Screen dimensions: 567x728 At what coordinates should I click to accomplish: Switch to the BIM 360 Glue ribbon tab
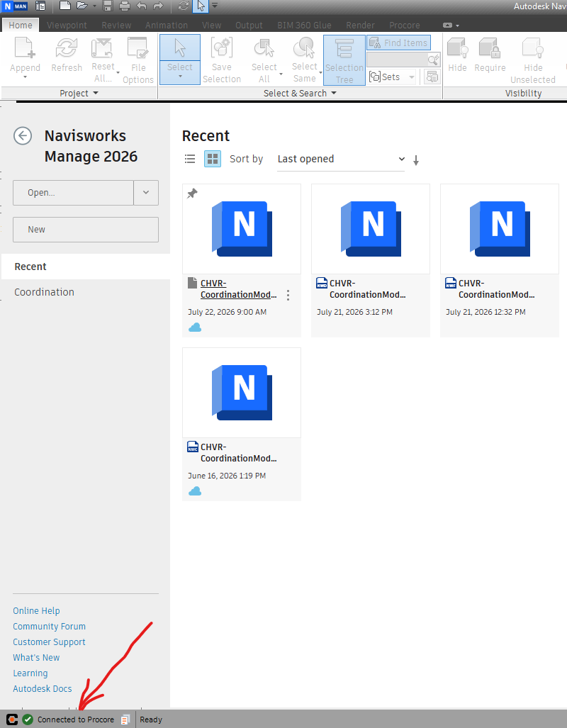coord(304,25)
